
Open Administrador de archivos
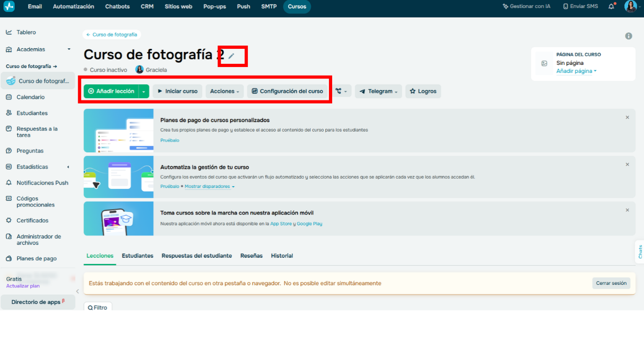click(x=38, y=240)
